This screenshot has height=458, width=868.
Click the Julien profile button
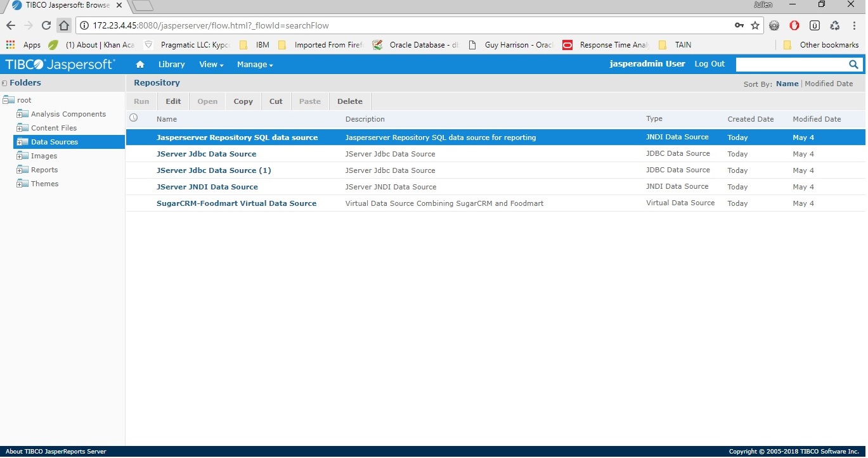coord(763,4)
